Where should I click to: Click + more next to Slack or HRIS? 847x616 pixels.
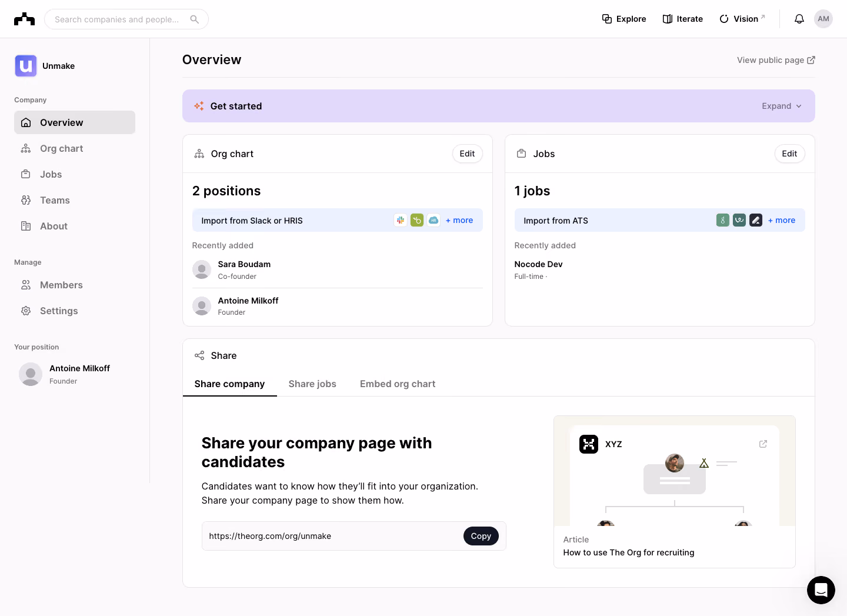click(459, 220)
